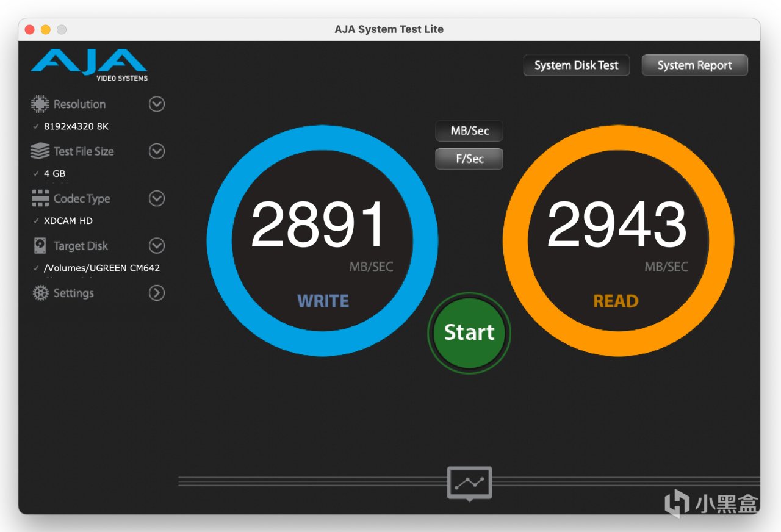The width and height of the screenshot is (781, 532).
Task: Expand the Codec Type chevron
Action: (x=157, y=198)
